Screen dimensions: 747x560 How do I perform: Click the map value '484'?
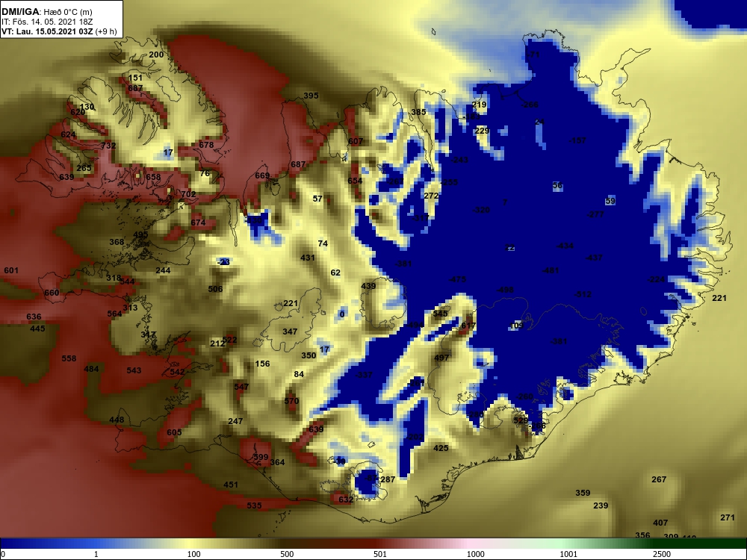[x=91, y=369]
